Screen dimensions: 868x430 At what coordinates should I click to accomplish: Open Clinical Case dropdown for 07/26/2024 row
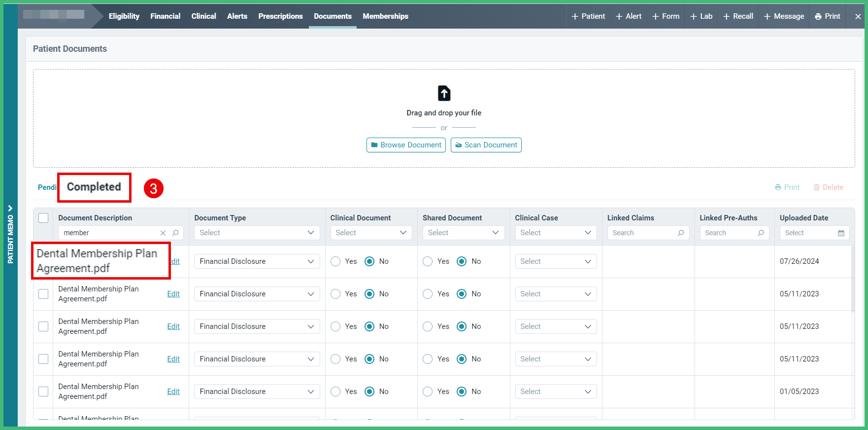tap(556, 261)
